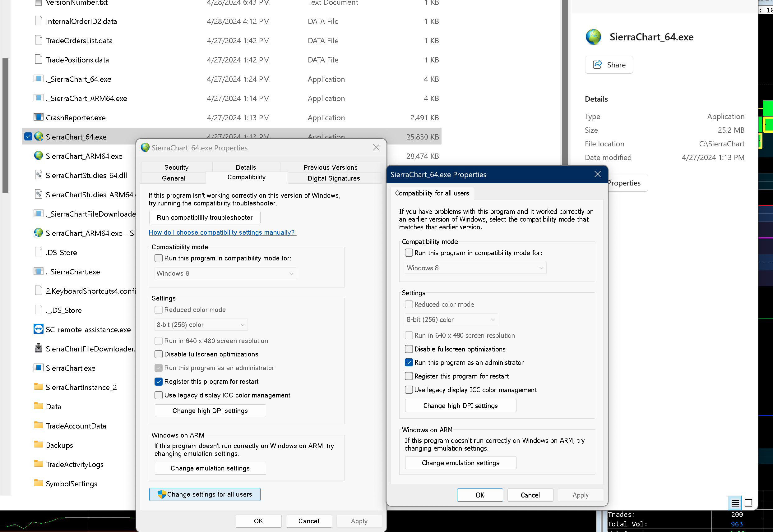Click the SC_remote_assistance.exe TeamViewer icon
773x532 pixels.
(x=38, y=329)
